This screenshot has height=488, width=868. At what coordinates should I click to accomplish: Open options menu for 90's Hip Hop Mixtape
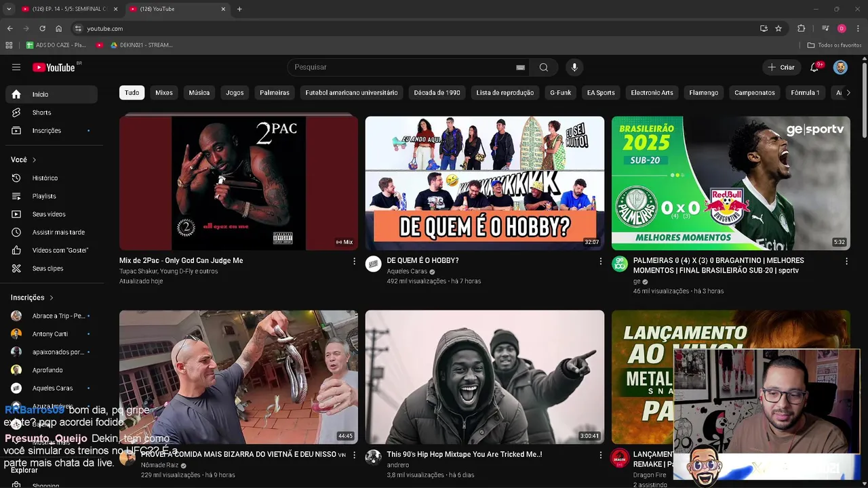pos(600,455)
